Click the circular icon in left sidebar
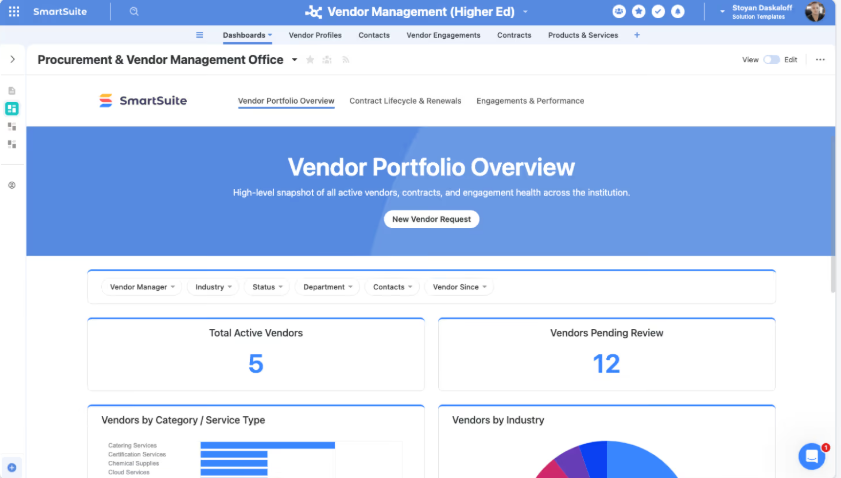The image size is (841, 478). pos(12,185)
